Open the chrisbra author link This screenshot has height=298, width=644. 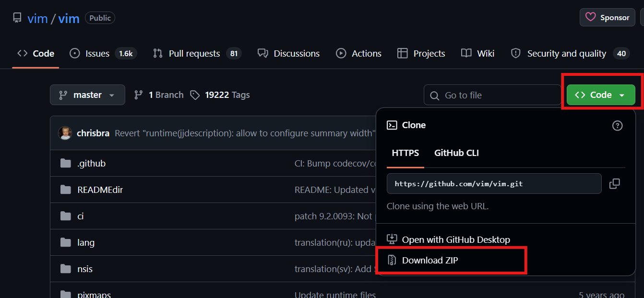93,133
